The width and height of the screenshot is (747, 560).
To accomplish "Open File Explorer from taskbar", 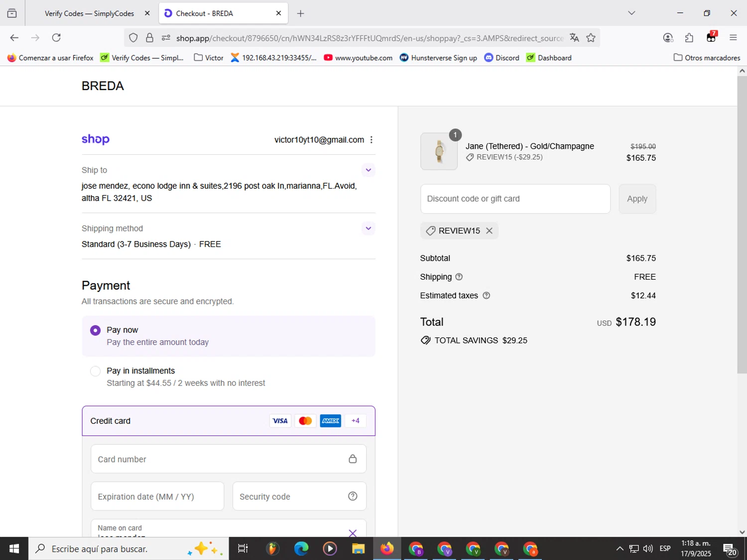I will coord(359,549).
